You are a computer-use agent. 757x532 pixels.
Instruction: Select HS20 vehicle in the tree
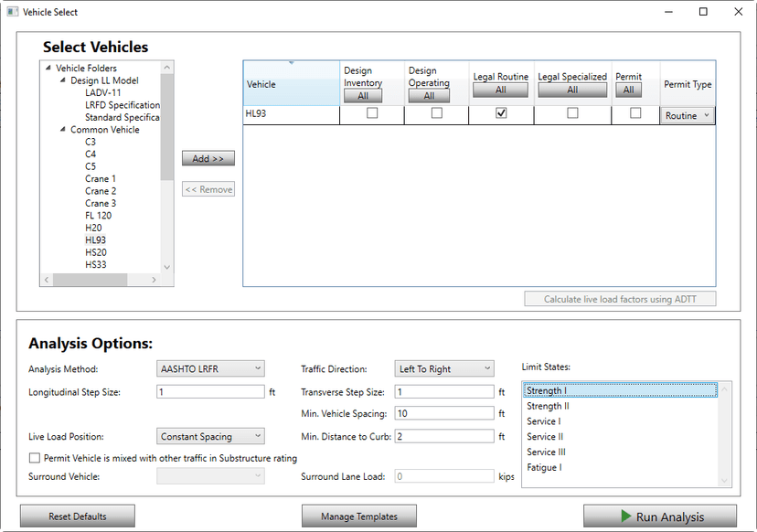(x=96, y=252)
